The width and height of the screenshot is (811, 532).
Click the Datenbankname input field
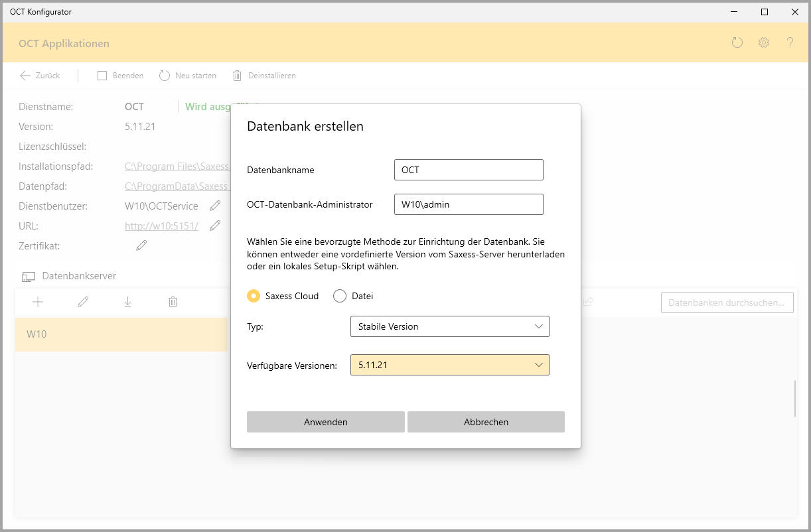[468, 170]
